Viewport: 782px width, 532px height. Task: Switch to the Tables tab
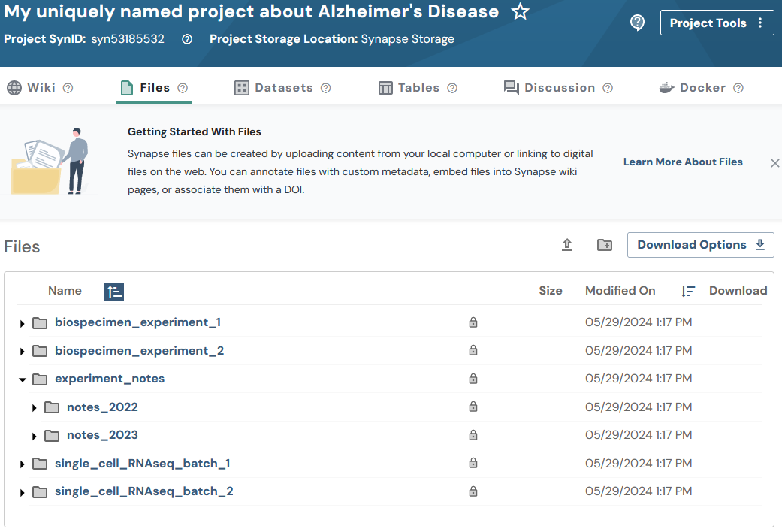pos(418,88)
